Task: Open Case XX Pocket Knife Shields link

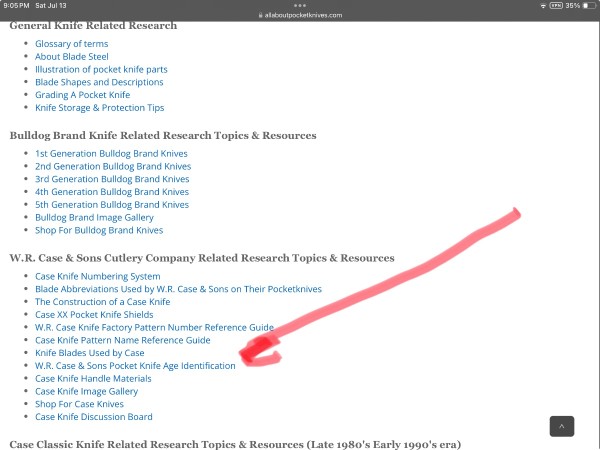Action: (94, 315)
